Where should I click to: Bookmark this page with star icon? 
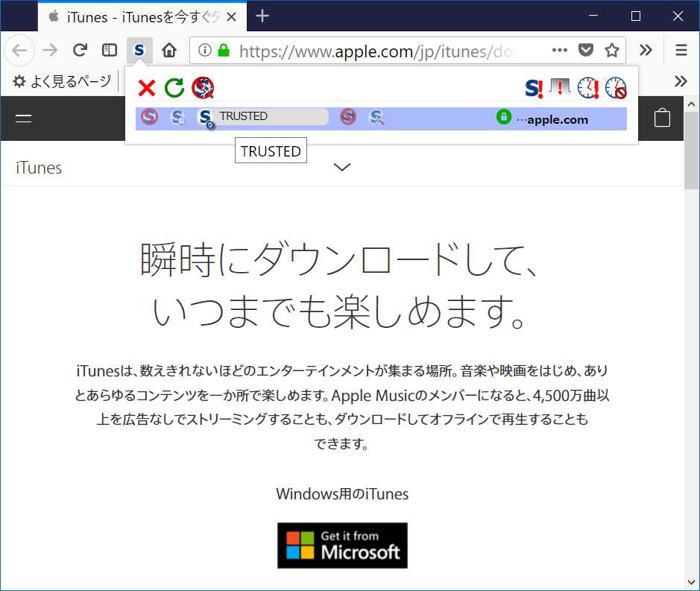pos(611,50)
